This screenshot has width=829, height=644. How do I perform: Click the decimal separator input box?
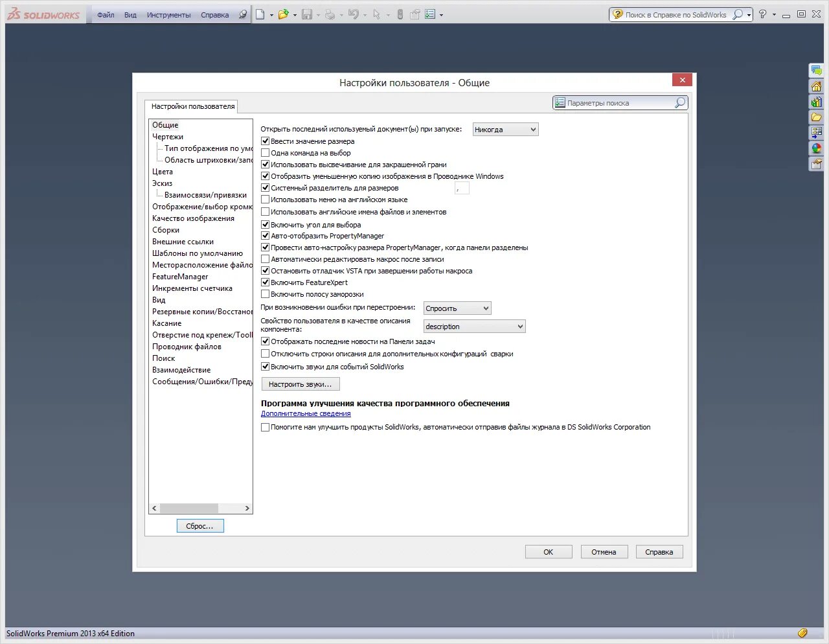[x=462, y=188]
